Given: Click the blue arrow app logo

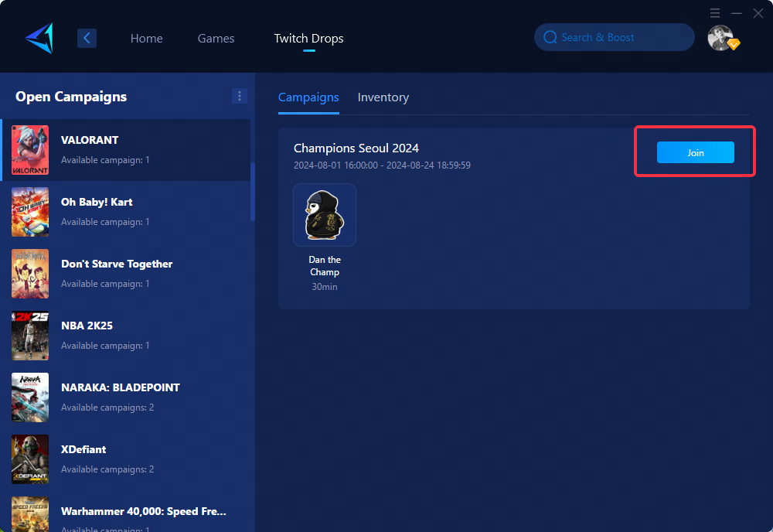Looking at the screenshot, I should click(x=39, y=38).
